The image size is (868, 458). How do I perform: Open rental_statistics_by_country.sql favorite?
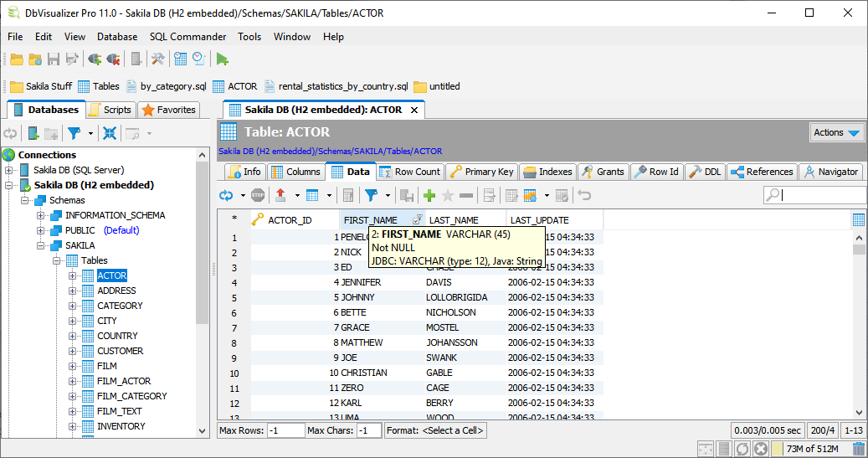coord(336,86)
